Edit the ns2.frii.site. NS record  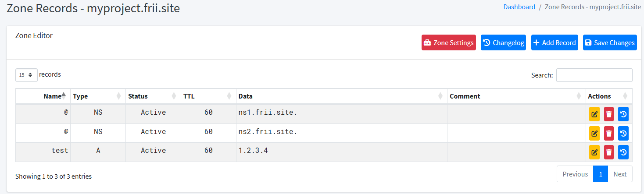[594, 133]
